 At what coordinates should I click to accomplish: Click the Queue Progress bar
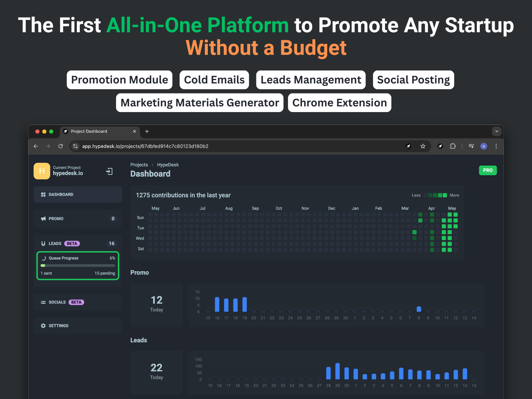[78, 266]
